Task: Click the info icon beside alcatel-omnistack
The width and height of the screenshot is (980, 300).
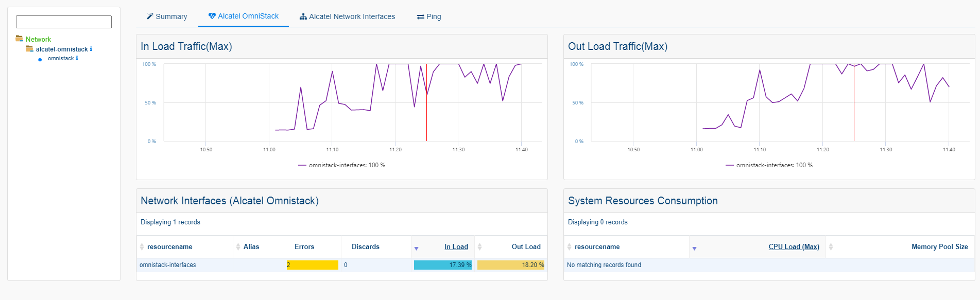Action: (x=91, y=49)
